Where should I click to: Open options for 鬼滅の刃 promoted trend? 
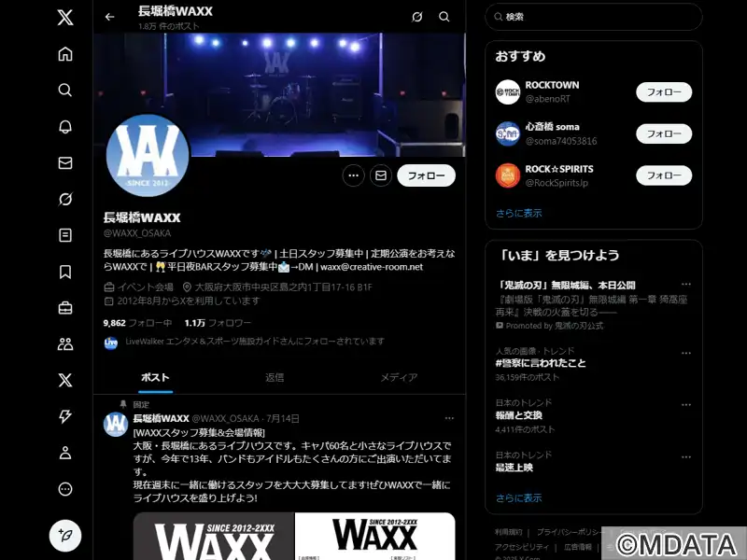(x=686, y=285)
